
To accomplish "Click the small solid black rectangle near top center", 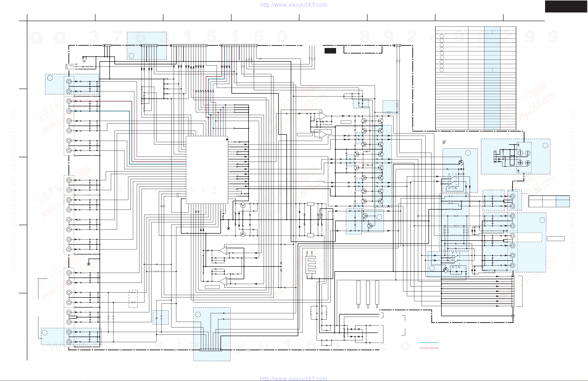I will [330, 51].
